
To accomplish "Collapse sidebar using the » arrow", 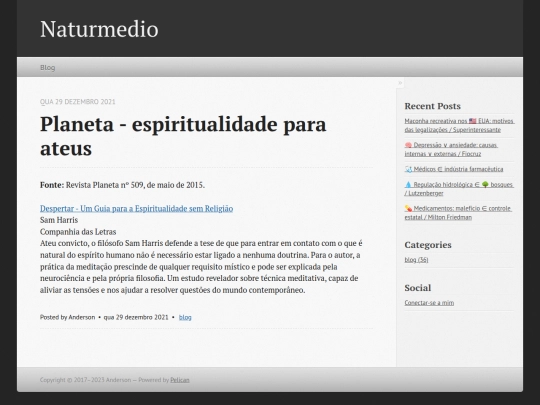I will (400, 83).
